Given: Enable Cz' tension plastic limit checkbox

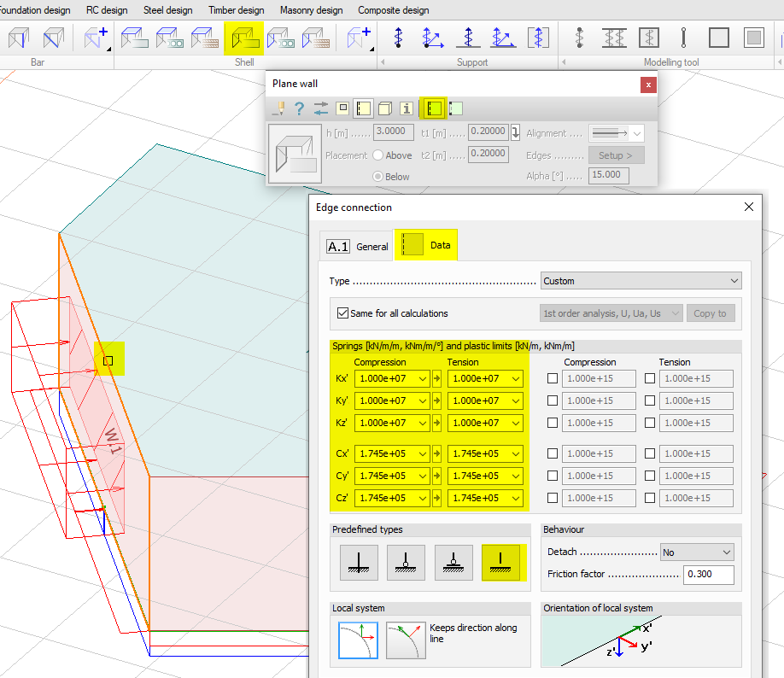Looking at the screenshot, I should [x=650, y=498].
